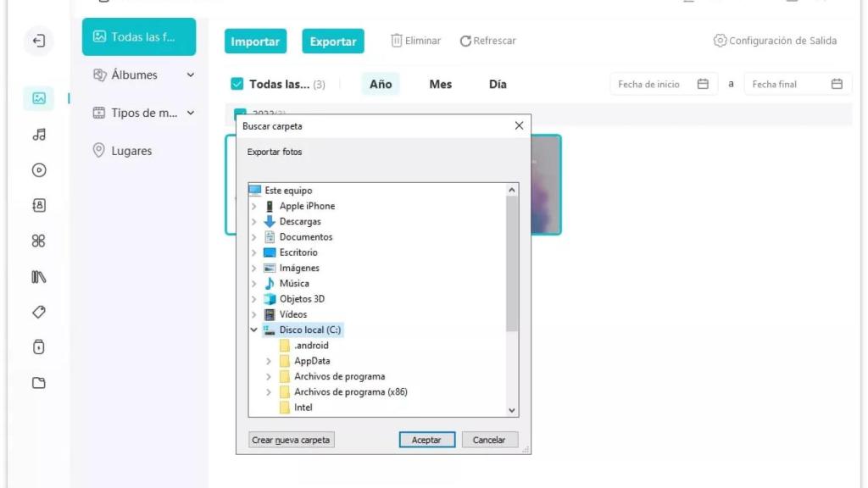This screenshot has width=868, height=488.
Task: Click the back/exit arrow icon at top left
Action: 39,41
